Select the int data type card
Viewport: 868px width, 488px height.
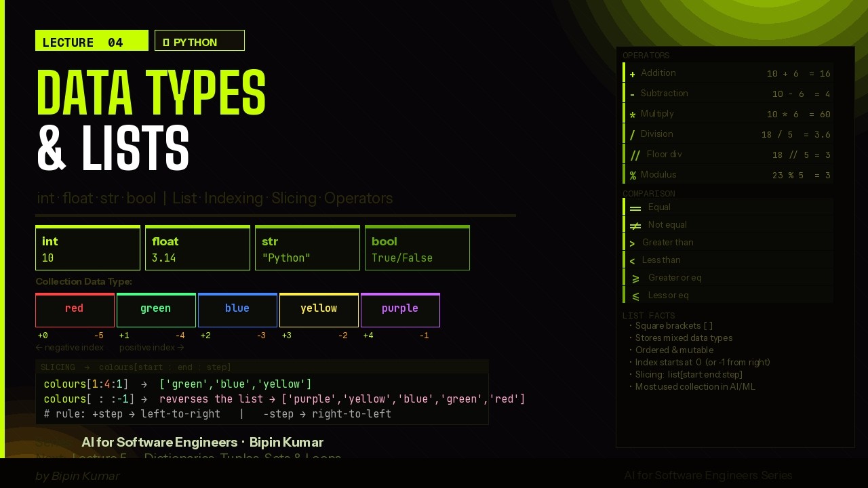click(x=87, y=248)
